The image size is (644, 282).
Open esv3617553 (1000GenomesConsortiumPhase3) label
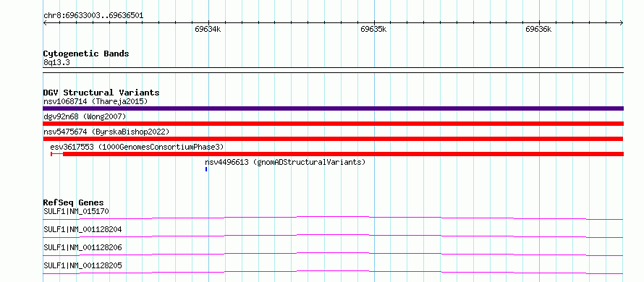pyautogui.click(x=137, y=147)
